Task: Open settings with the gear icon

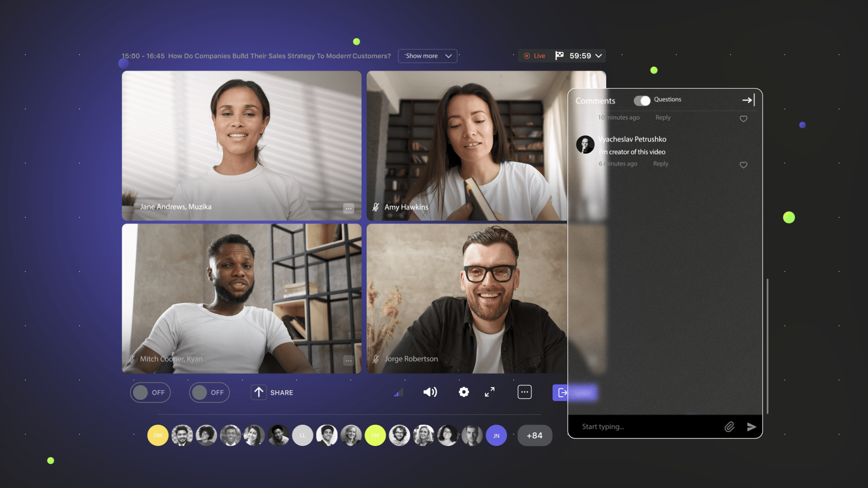Action: (464, 392)
